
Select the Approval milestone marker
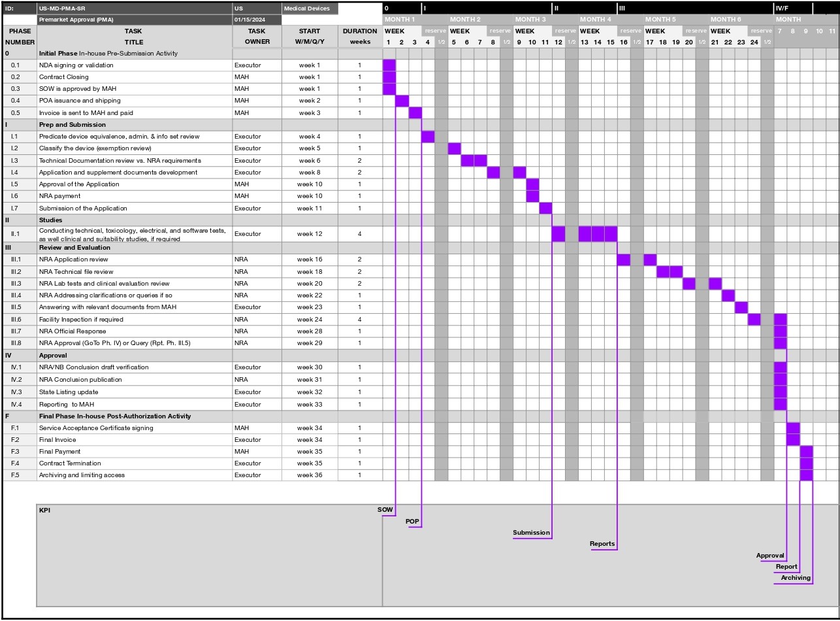(770, 555)
